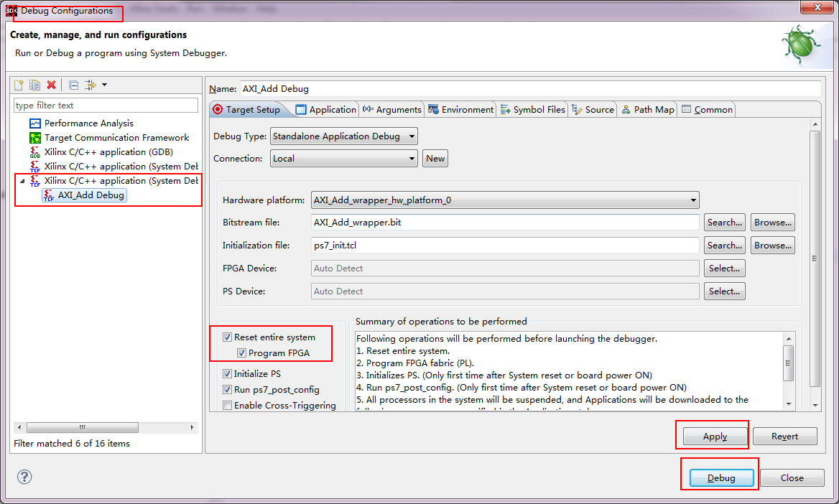Click Browse button for Bitstream file
The image size is (839, 504).
click(773, 223)
